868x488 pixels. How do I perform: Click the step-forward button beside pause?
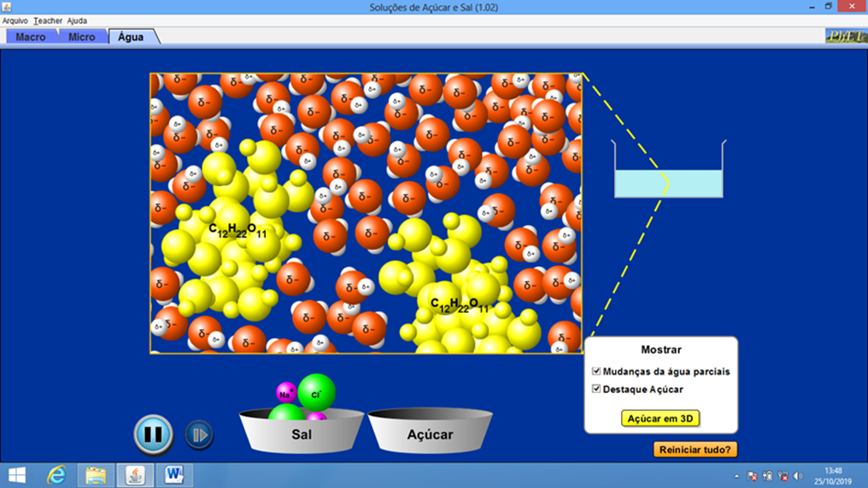coord(199,434)
